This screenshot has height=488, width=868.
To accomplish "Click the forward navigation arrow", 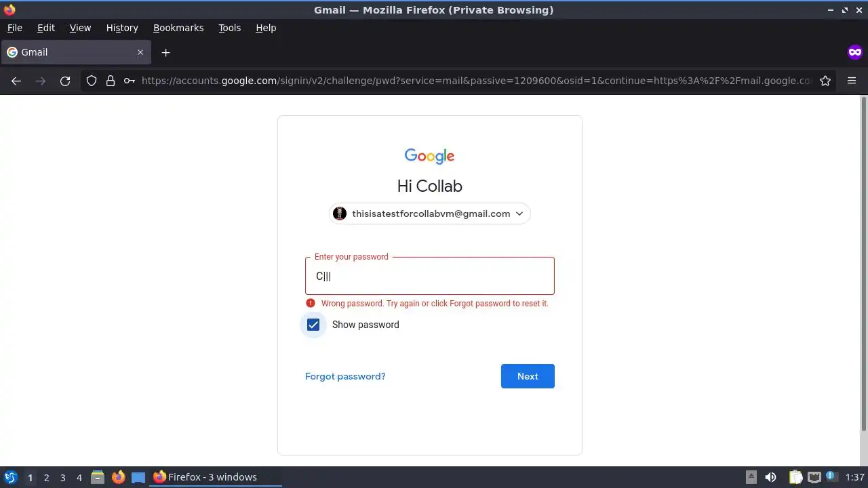I will [x=41, y=81].
